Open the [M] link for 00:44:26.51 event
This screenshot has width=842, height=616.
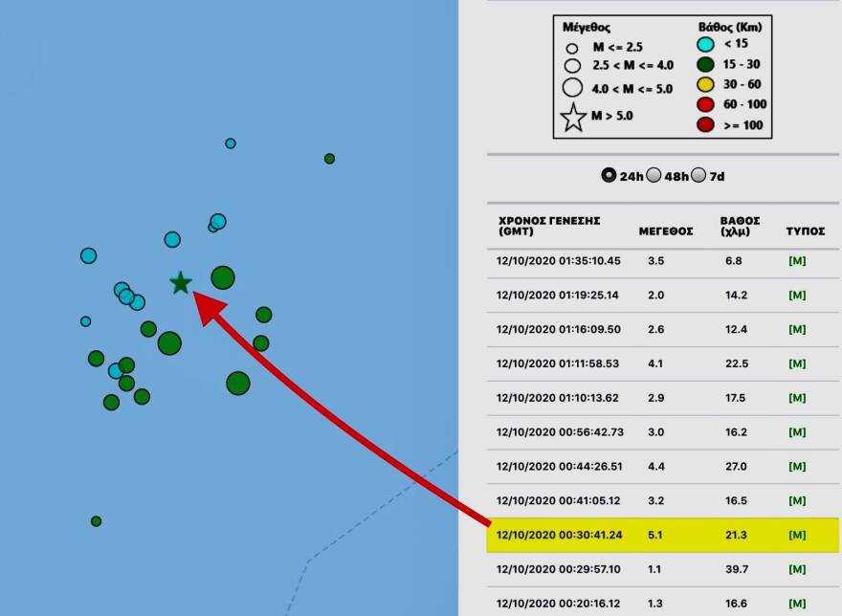point(796,467)
